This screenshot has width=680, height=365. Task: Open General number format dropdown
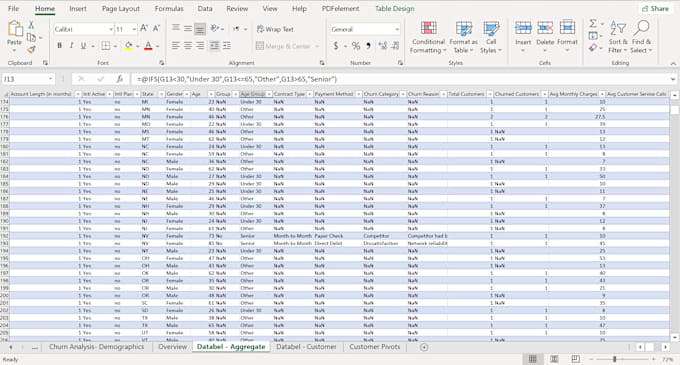coord(397,29)
